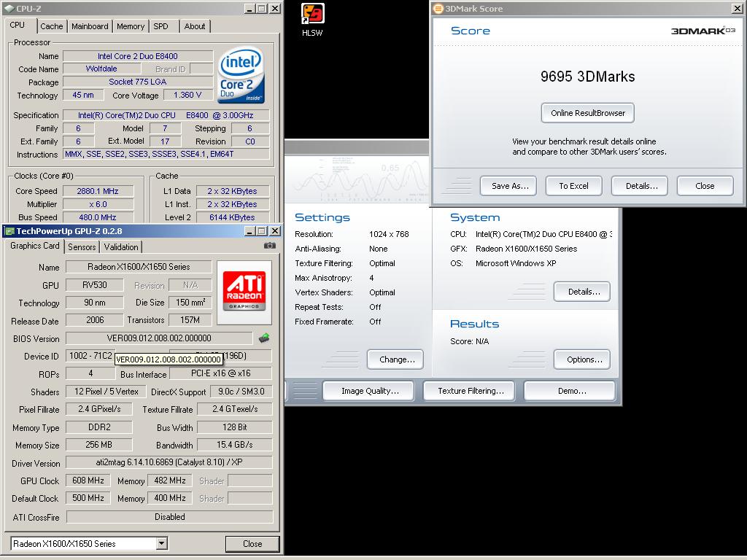Switch to the Mainboard tab in CPU-Z
The width and height of the screenshot is (747, 560).
[90, 26]
